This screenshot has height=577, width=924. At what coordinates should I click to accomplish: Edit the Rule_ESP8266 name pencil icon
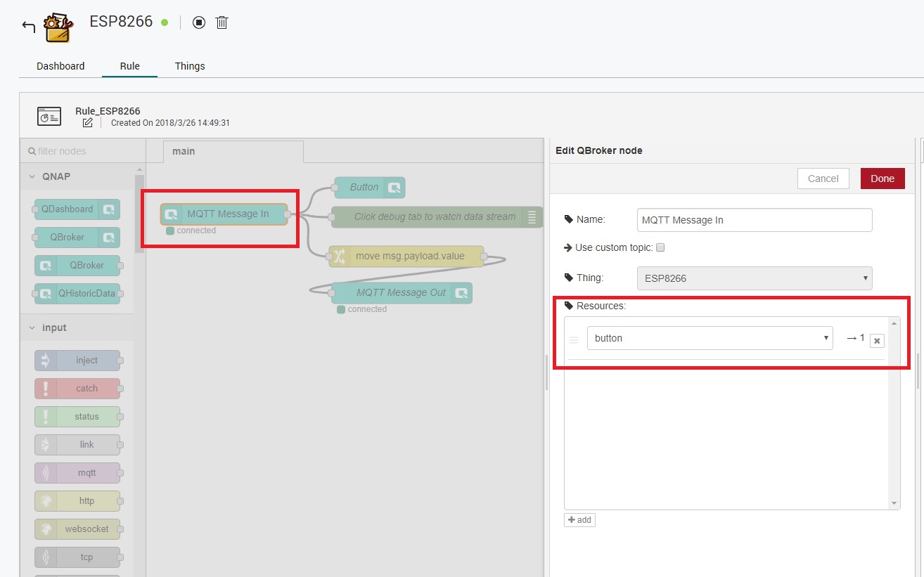pos(87,123)
